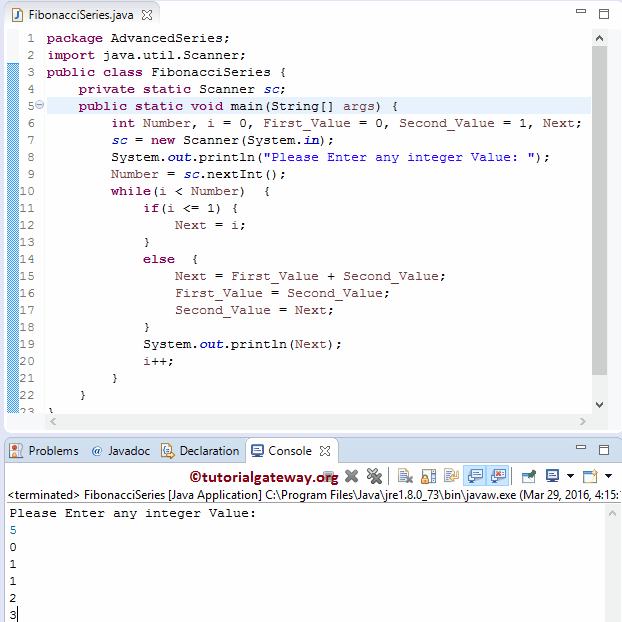Toggle Show Console When Standard Out Changes
The width and height of the screenshot is (622, 622).
[475, 476]
